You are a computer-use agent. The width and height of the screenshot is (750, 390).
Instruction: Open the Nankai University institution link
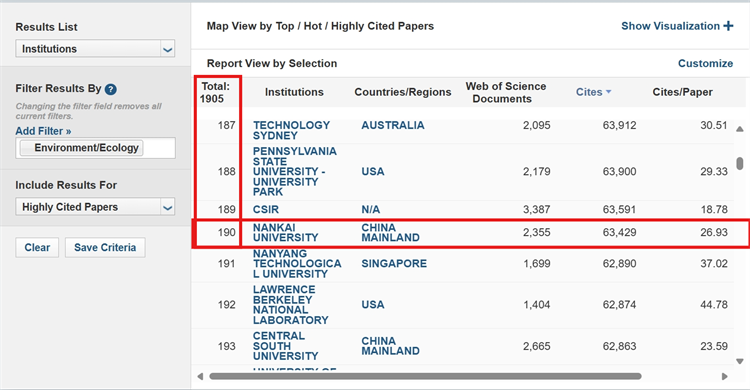point(285,233)
